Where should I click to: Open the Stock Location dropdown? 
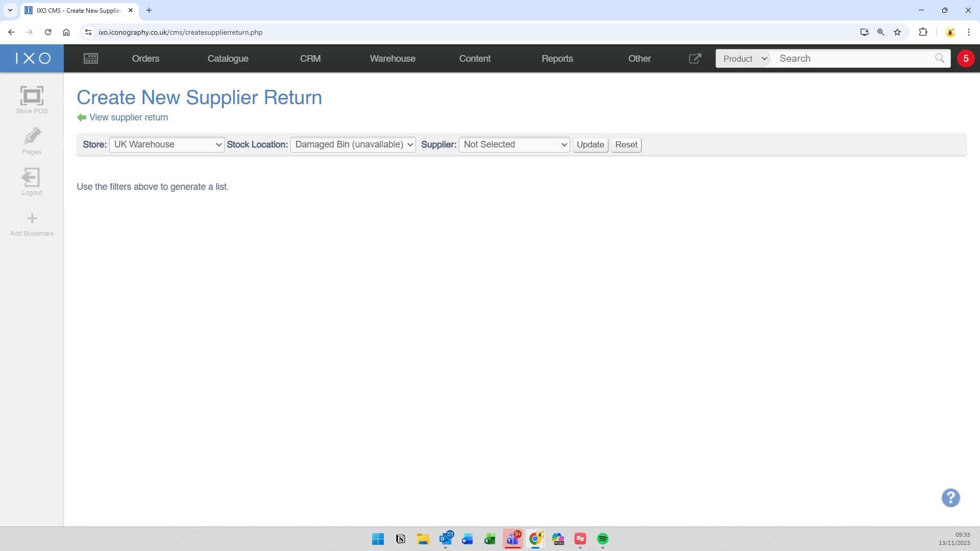[353, 145]
